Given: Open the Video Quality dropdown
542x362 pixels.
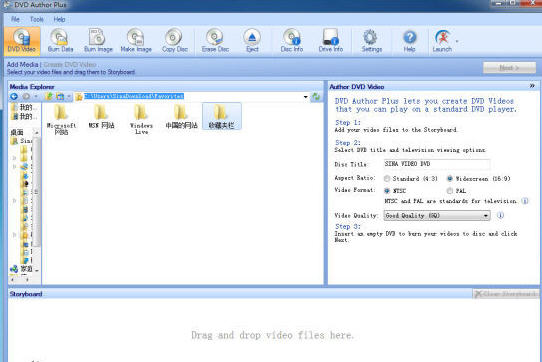Looking at the screenshot, I should (437, 216).
